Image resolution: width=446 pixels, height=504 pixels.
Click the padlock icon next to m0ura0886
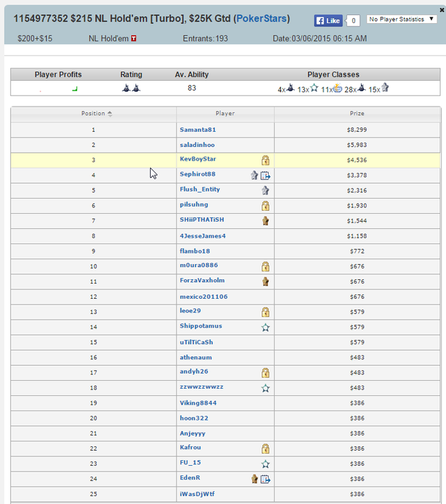[265, 266]
